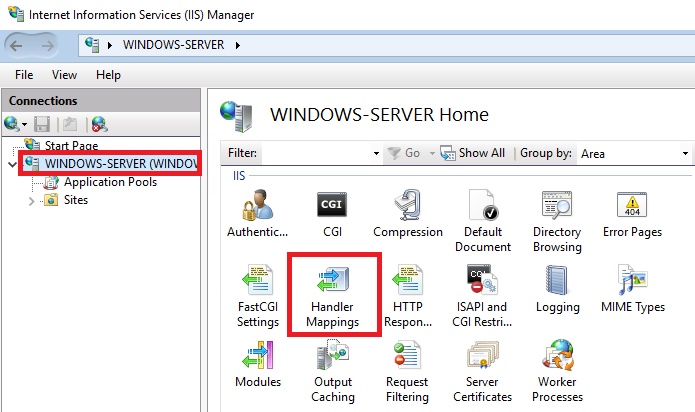Open Create New Connection dropdown arrow
Screen dimensions: 695x412
(24, 124)
